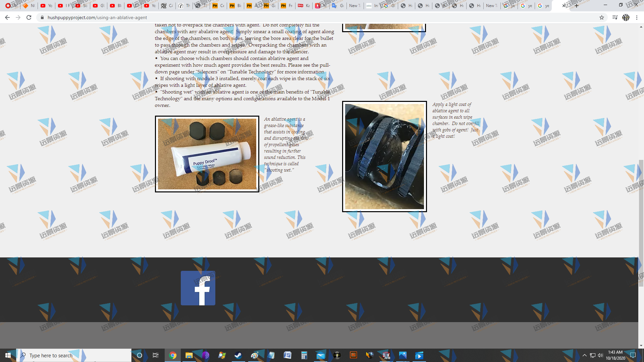Viewport: 644px width, 362px height.
Task: Switch to the Google Translate tab
Action: tap(338, 5)
